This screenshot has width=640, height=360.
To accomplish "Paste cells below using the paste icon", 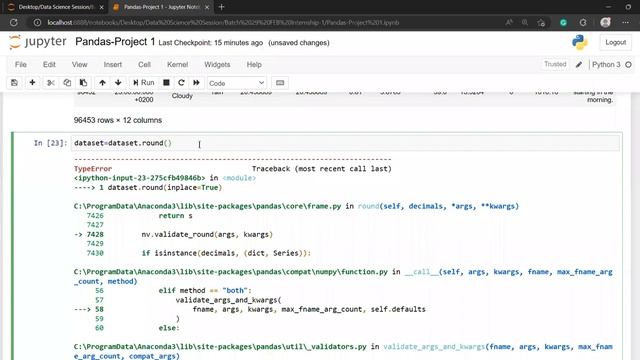I will [83, 83].
